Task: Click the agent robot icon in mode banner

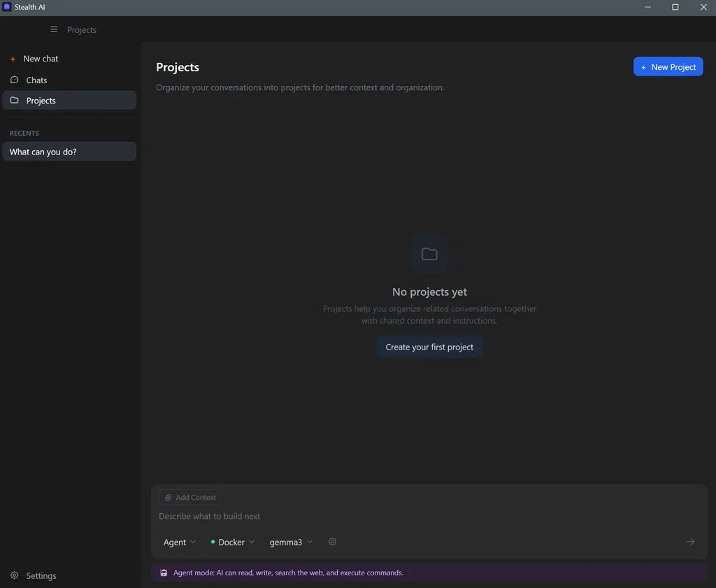Action: coord(164,573)
